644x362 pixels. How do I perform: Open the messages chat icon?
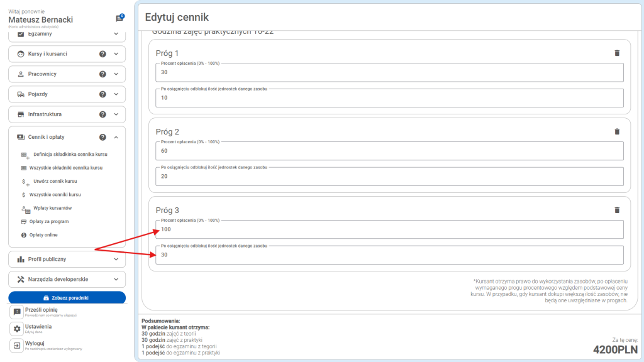pos(119,19)
